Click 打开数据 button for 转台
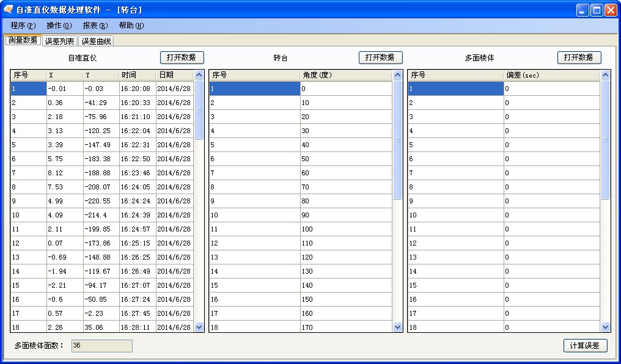Image resolution: width=621 pixels, height=364 pixels. (380, 57)
